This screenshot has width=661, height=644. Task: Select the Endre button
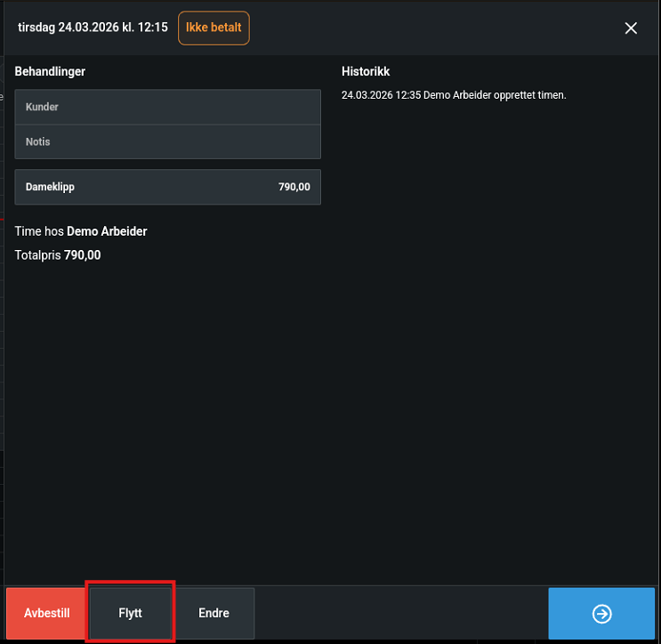pyautogui.click(x=214, y=614)
